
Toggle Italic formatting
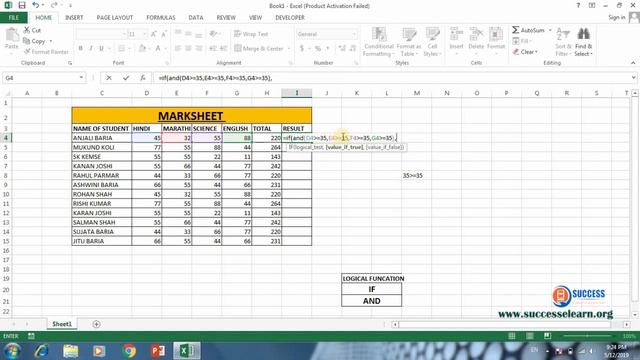pos(91,49)
